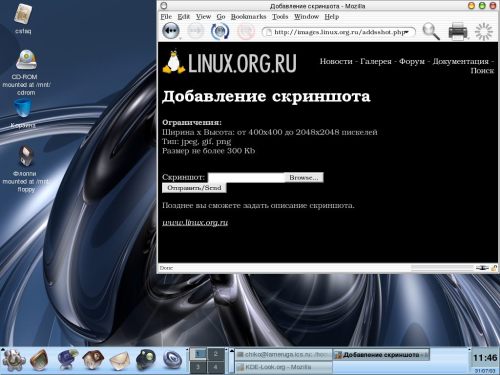Open the File menu
This screenshot has width=500, height=375.
(x=166, y=16)
